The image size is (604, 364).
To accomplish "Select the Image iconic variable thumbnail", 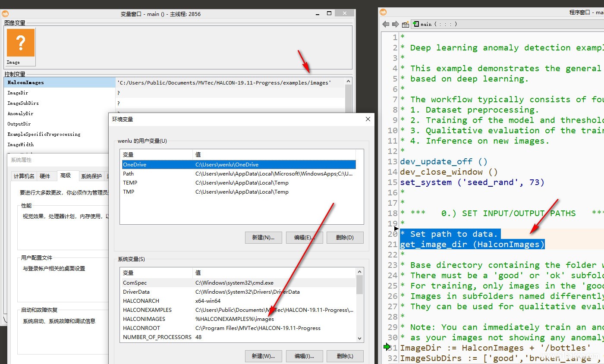I will (x=20, y=47).
